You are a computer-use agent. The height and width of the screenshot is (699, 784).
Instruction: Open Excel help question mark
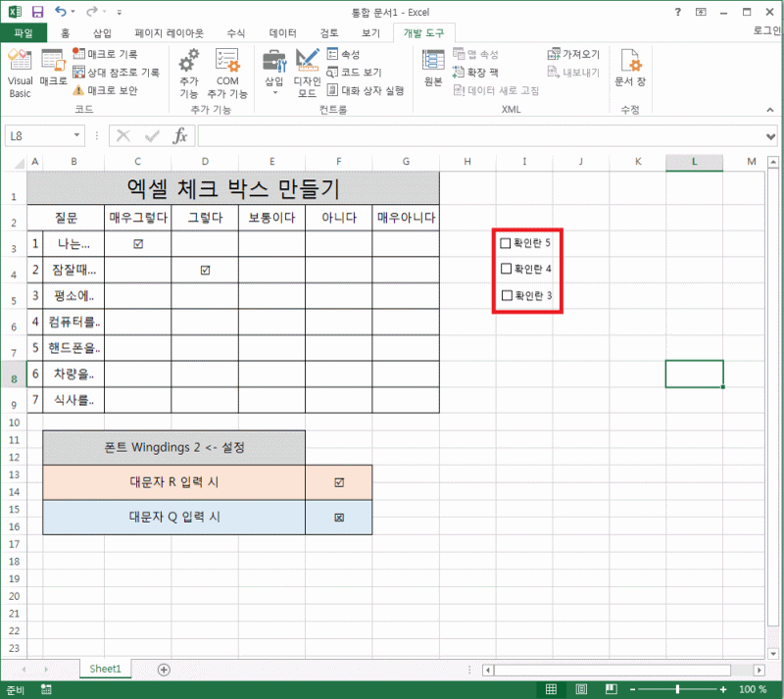tap(677, 12)
